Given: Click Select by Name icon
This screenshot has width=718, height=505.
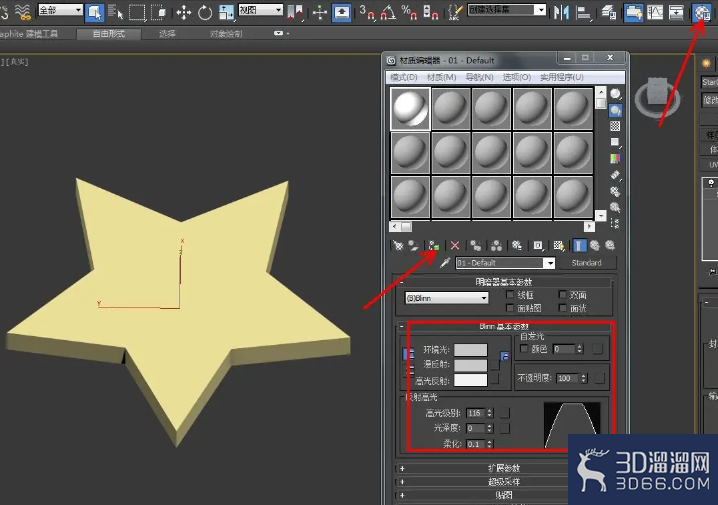Looking at the screenshot, I should click(x=115, y=12).
